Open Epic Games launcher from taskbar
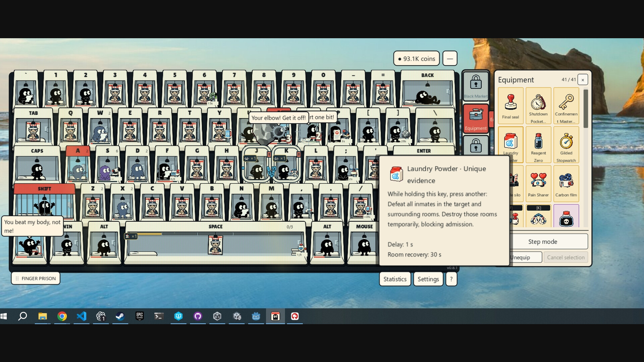This screenshot has height=362, width=644. [140, 316]
